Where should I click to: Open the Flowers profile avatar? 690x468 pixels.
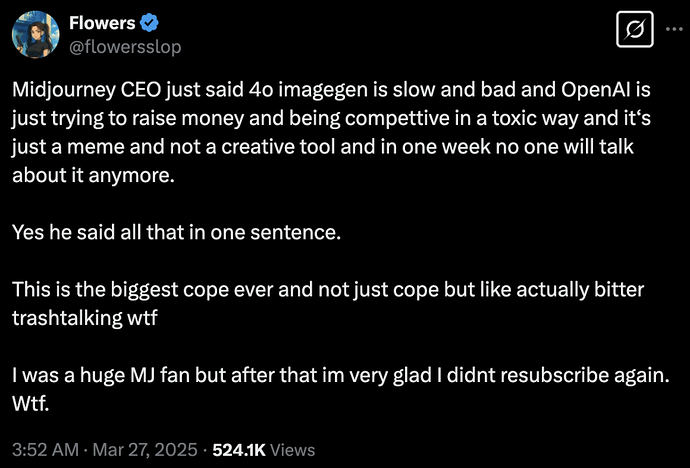pyautogui.click(x=34, y=35)
